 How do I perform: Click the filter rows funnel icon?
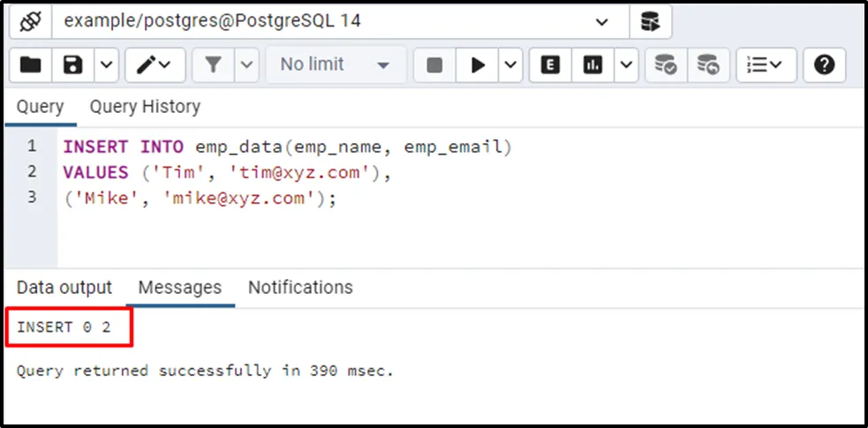click(213, 64)
